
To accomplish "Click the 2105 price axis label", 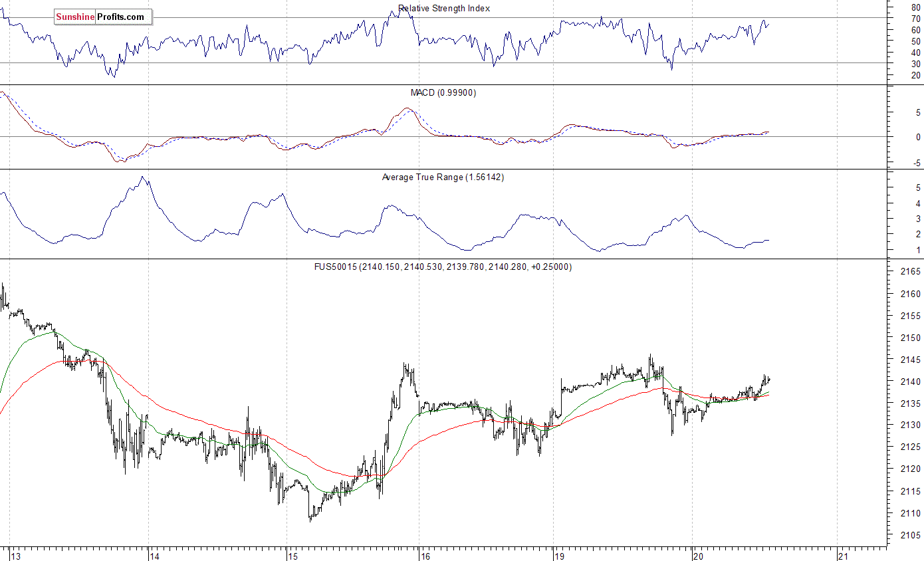I will click(910, 535).
